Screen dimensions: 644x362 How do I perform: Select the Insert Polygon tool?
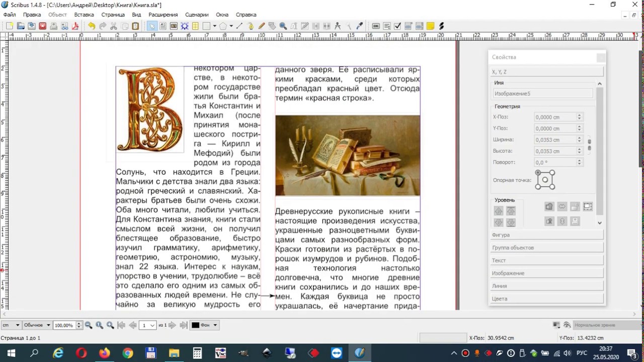coord(223,26)
